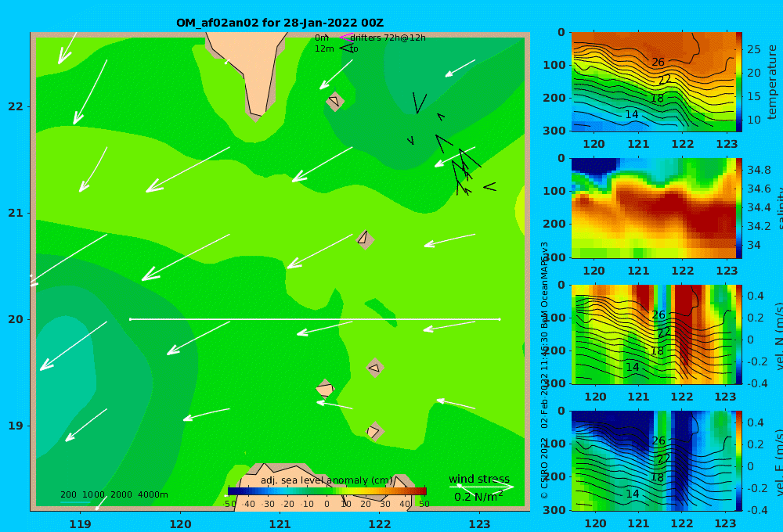783x532 pixels.
Task: Click the vel. N color scale bar
Action: click(739, 334)
